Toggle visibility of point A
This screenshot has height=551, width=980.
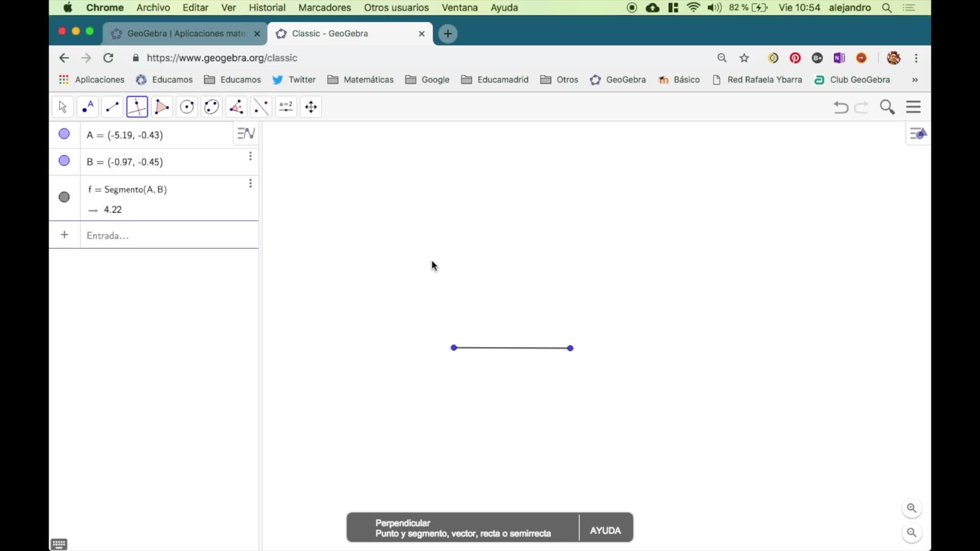[64, 134]
